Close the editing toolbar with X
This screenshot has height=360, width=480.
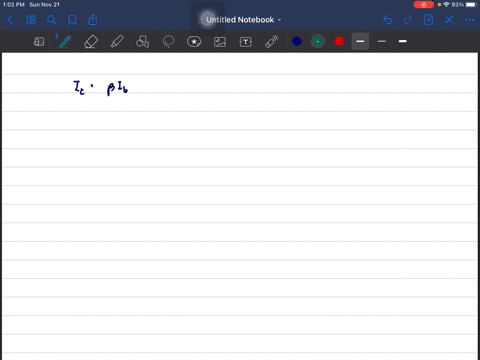pyautogui.click(x=449, y=20)
